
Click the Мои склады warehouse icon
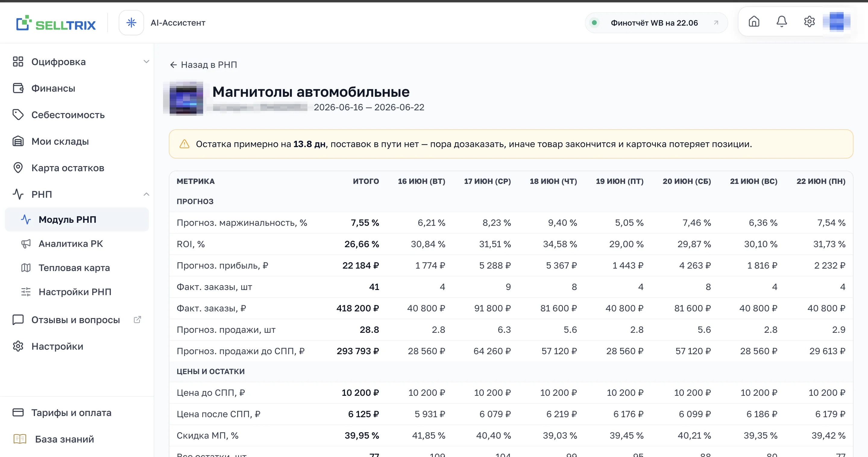point(18,141)
